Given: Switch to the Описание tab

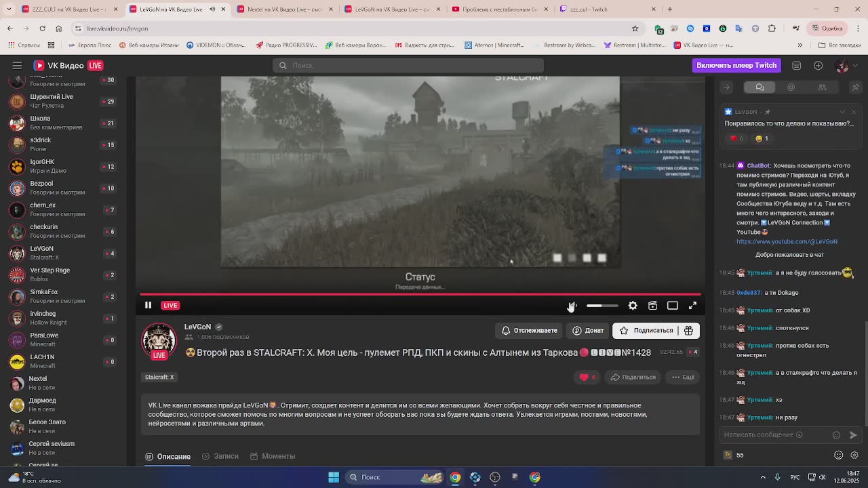Looking at the screenshot, I should [x=167, y=456].
